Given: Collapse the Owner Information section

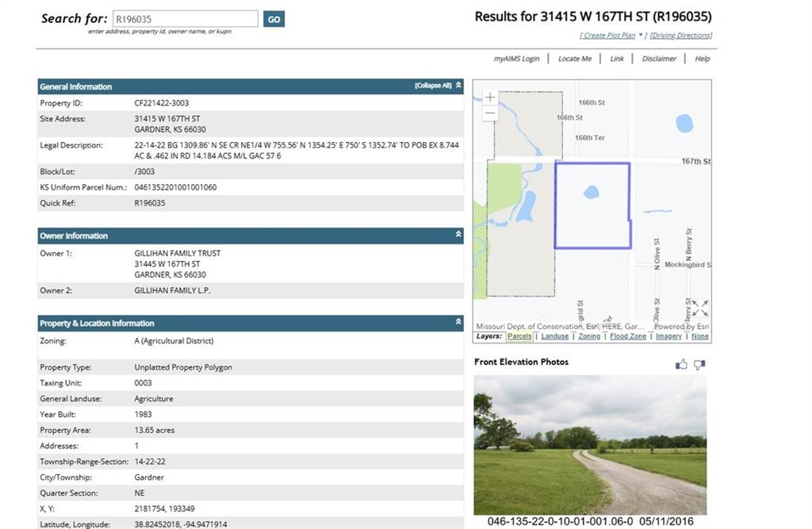Looking at the screenshot, I should tap(457, 235).
